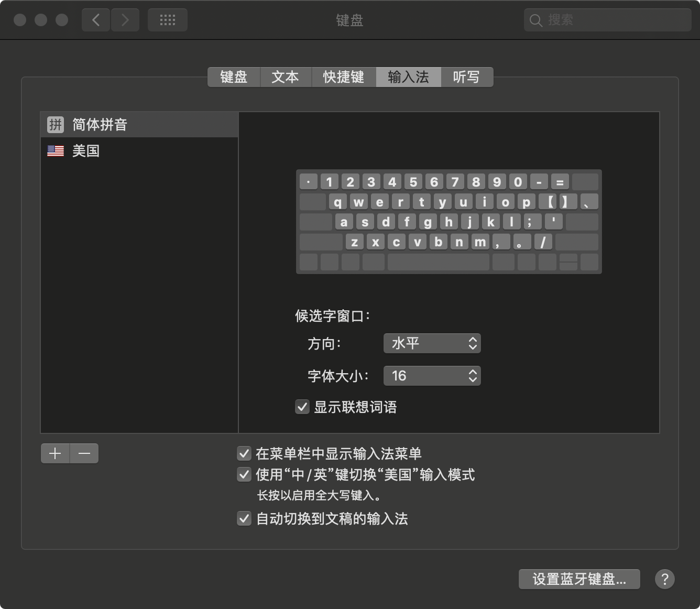The height and width of the screenshot is (609, 700).
Task: Disable 在菜单栏中显示输入法菜单 checkbox
Action: coord(244,453)
